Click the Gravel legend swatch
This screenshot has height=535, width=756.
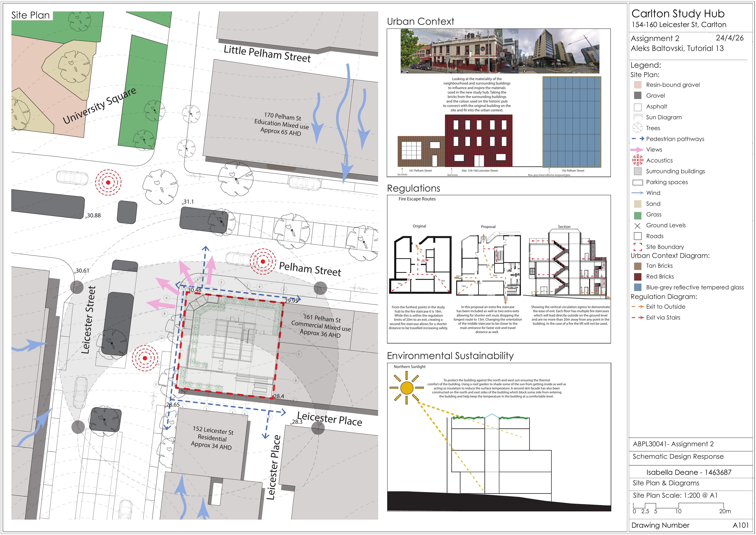[637, 95]
